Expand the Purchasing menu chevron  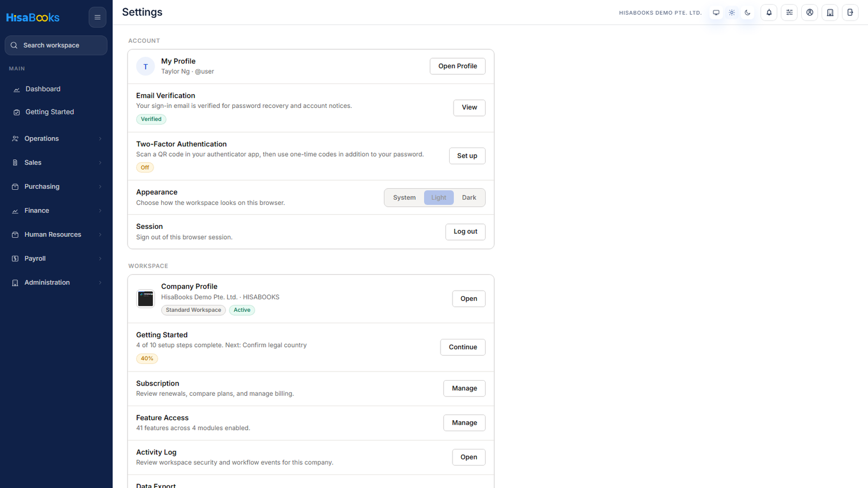(x=100, y=187)
